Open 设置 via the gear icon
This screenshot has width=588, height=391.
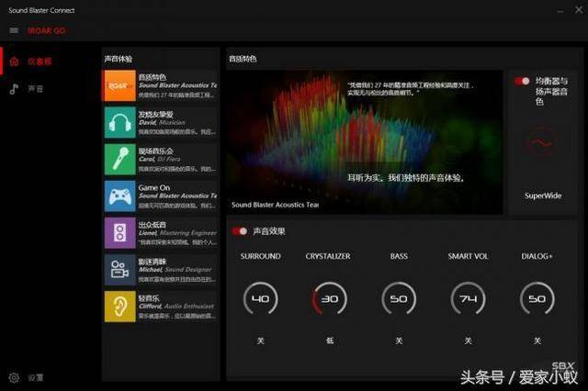(14, 377)
